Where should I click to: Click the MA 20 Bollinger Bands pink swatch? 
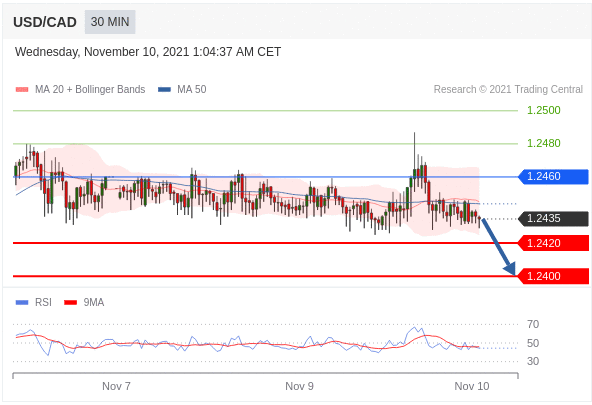click(x=22, y=89)
